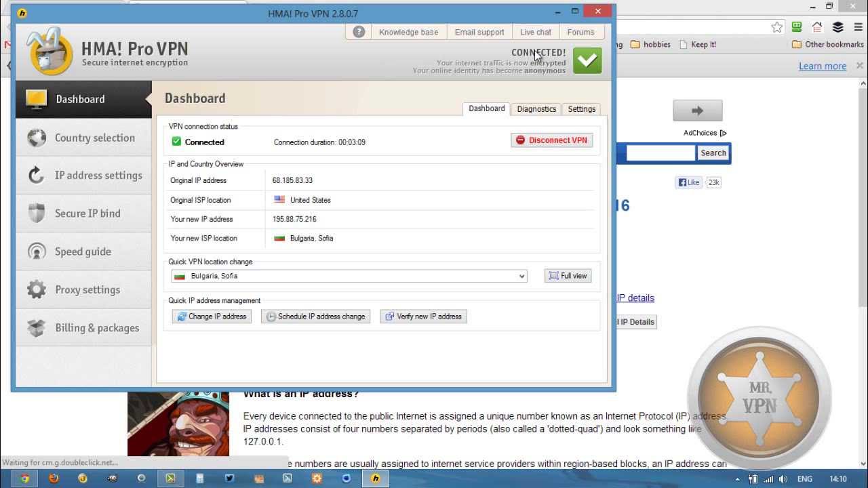Image resolution: width=868 pixels, height=488 pixels.
Task: Open the Dashboard sidebar section
Action: point(83,99)
